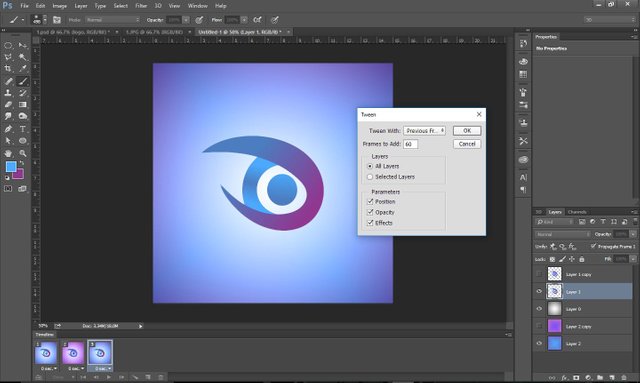Select the History Brush tool
Screen dimensions: 640x383
[23, 93]
